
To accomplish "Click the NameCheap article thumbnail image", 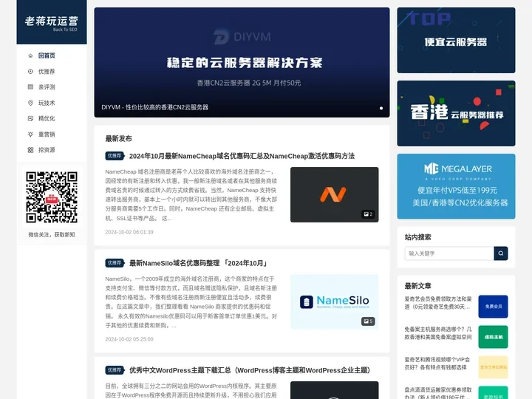I will click(x=334, y=195).
